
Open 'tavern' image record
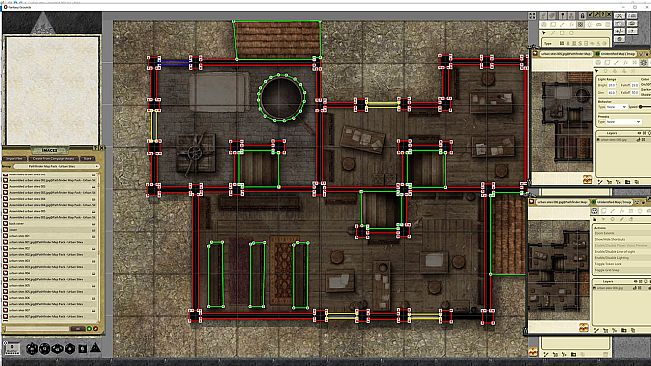50,229
